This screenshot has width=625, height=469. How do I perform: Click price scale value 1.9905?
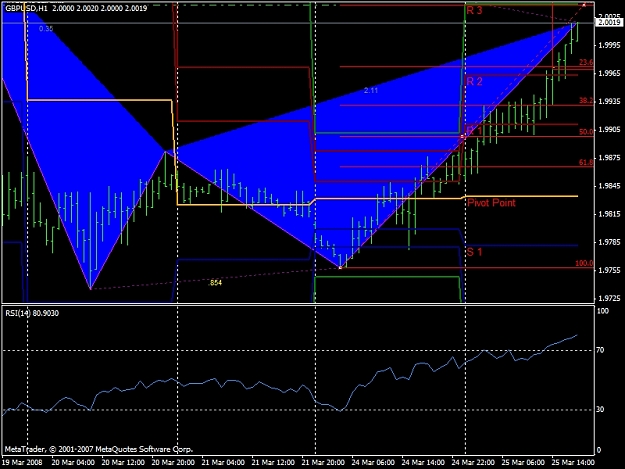coord(609,130)
